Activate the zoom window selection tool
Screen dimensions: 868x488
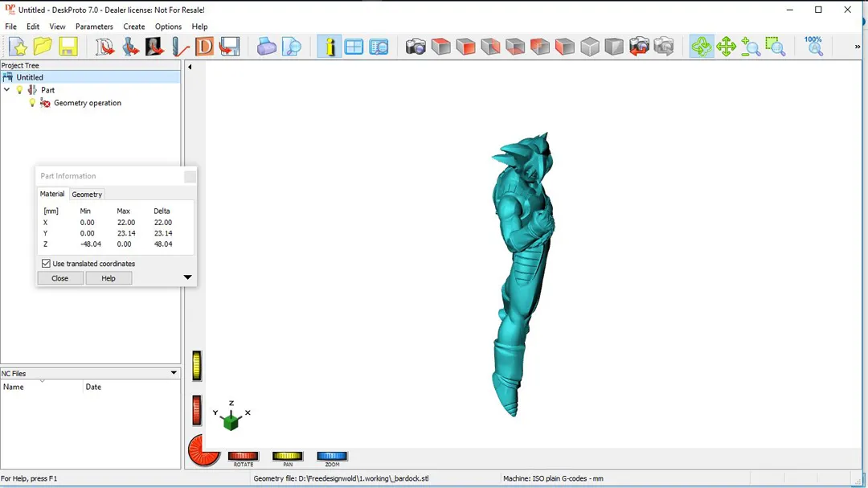pyautogui.click(x=776, y=47)
